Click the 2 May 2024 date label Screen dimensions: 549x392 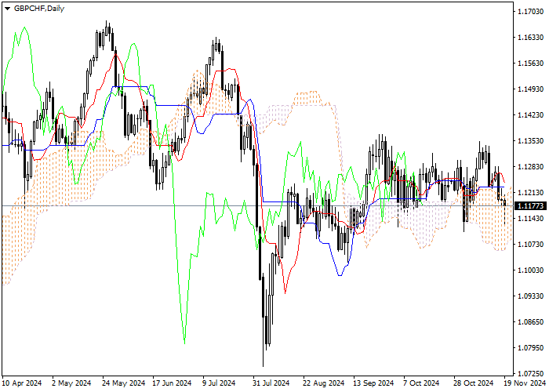coord(71,383)
